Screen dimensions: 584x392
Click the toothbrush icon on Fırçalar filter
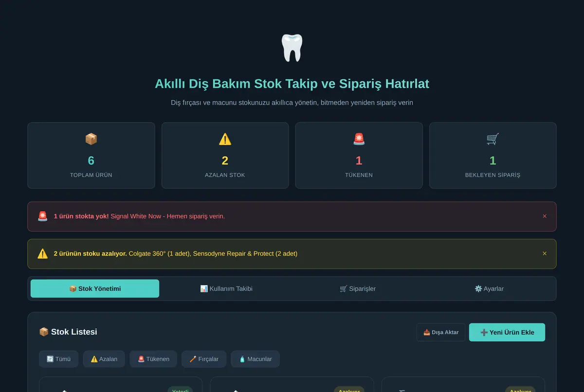pyautogui.click(x=193, y=359)
